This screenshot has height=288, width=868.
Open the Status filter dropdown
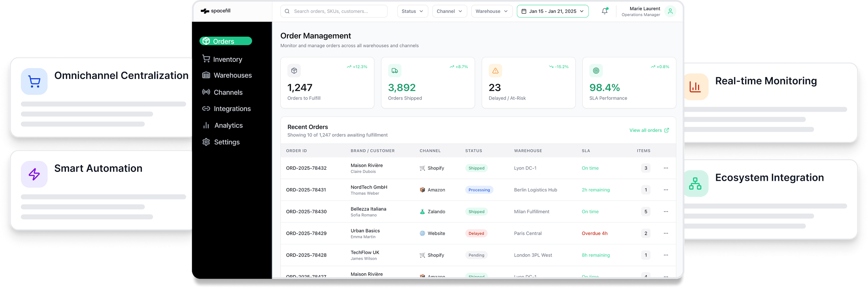pos(412,11)
